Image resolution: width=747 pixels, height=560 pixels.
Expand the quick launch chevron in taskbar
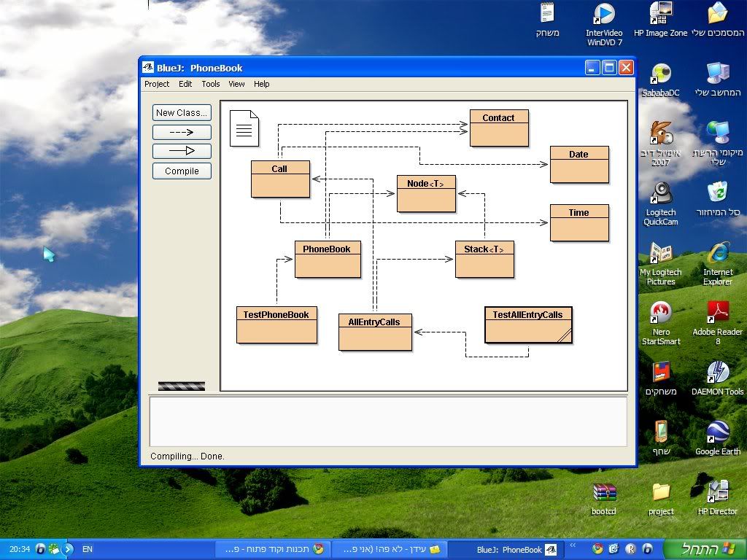(x=573, y=545)
